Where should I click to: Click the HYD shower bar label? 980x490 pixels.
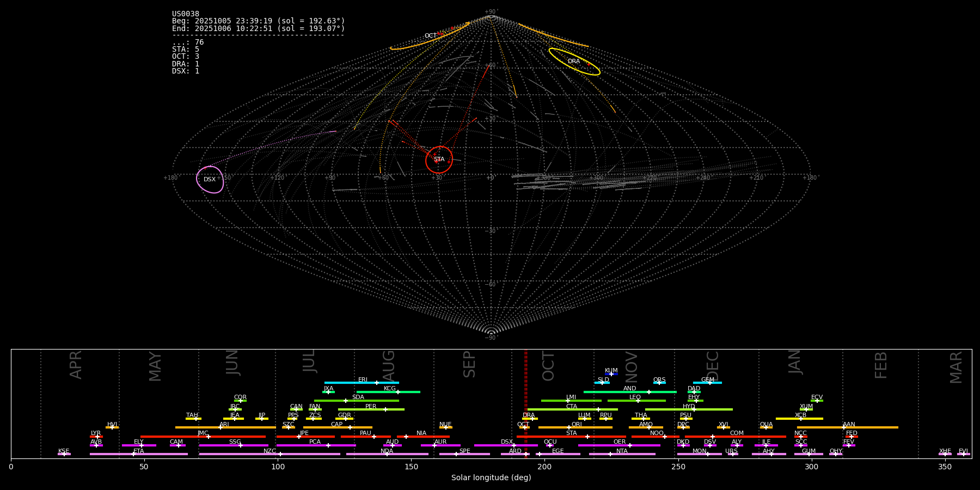click(x=689, y=407)
